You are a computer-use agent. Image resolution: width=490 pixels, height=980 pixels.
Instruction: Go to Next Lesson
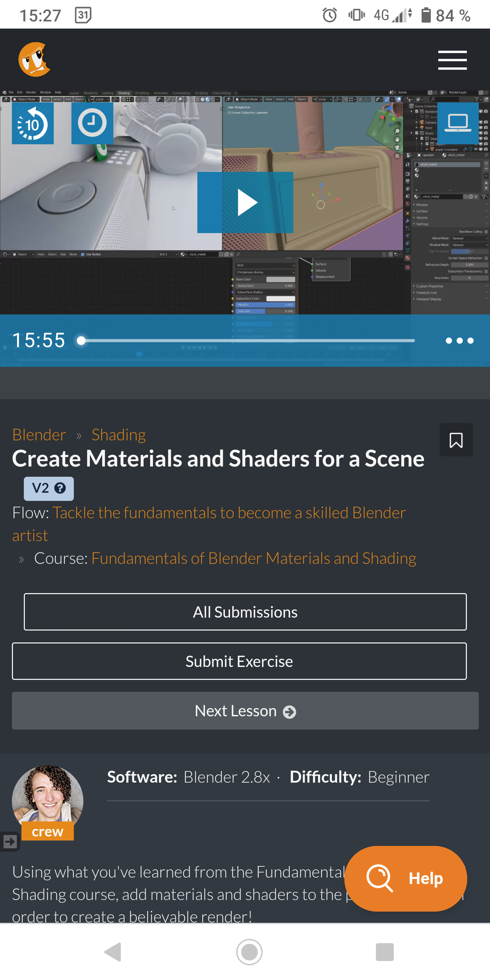245,710
